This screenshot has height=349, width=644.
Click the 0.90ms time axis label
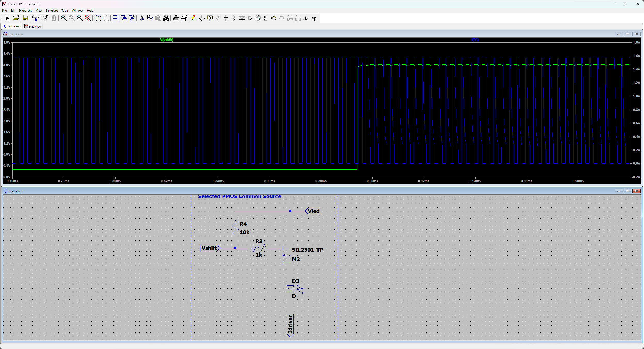pyautogui.click(x=372, y=181)
